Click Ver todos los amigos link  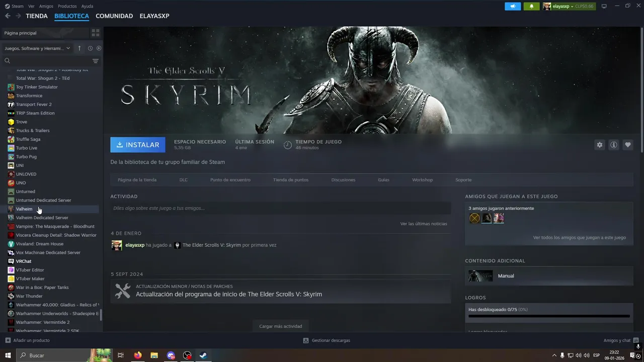(x=580, y=237)
